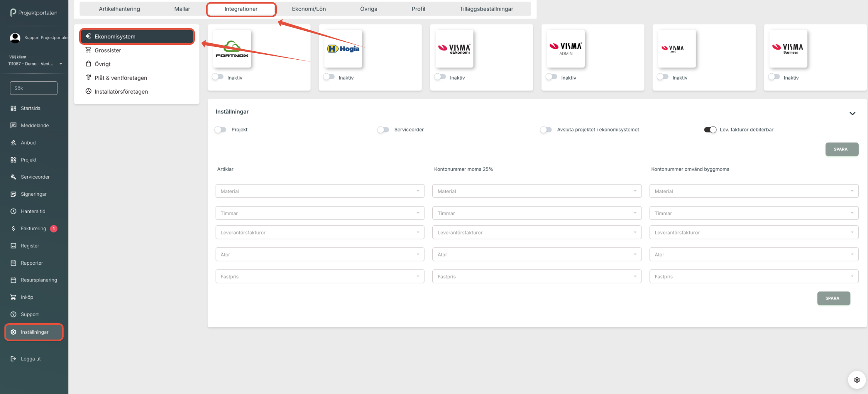Enable the Fortnox integration toggle
This screenshot has height=394, width=868.
click(x=218, y=77)
